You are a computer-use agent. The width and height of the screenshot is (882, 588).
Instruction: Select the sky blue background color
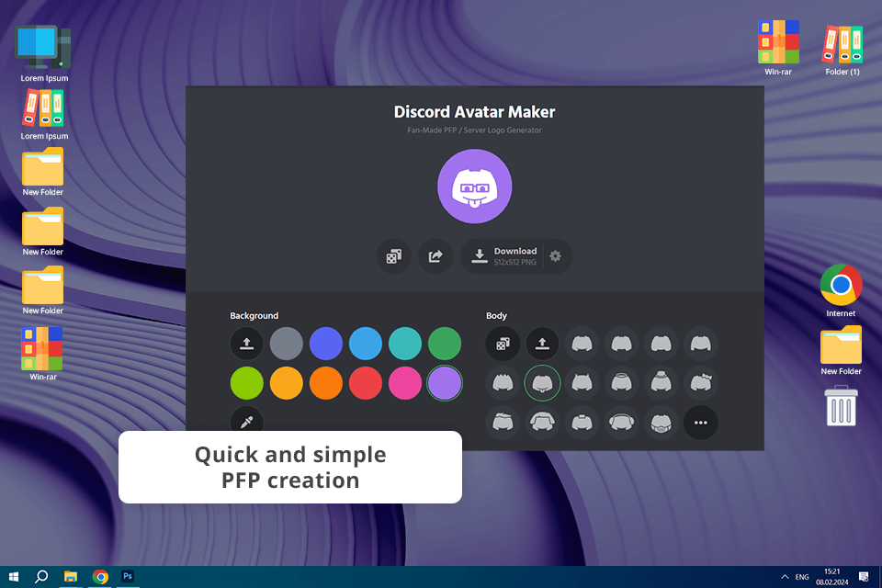pyautogui.click(x=366, y=344)
